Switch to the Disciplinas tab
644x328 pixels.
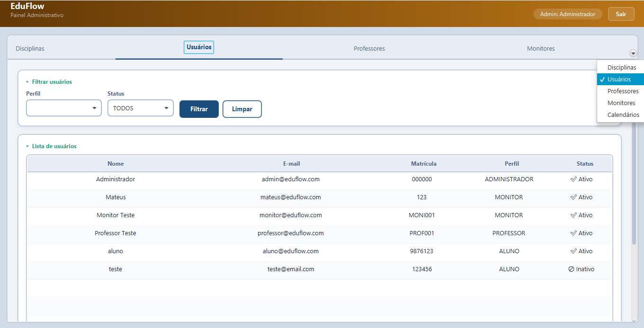click(x=30, y=48)
